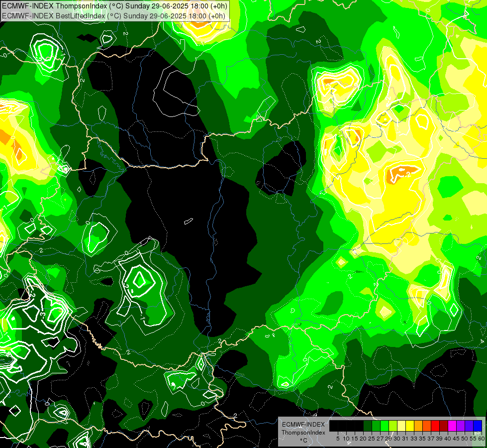Select the blue 55–60 legend swatch

pyautogui.click(x=478, y=426)
